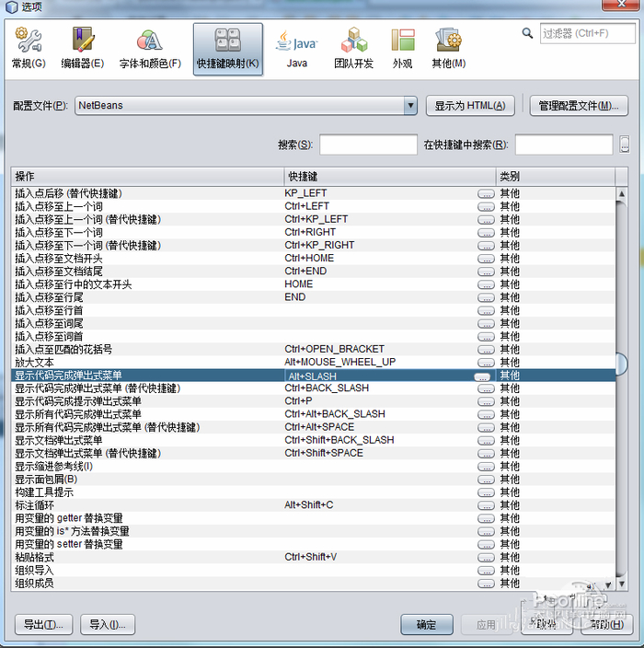
Task: Open shortcut editor button for Ctrl+HOME row
Action: tap(486, 259)
